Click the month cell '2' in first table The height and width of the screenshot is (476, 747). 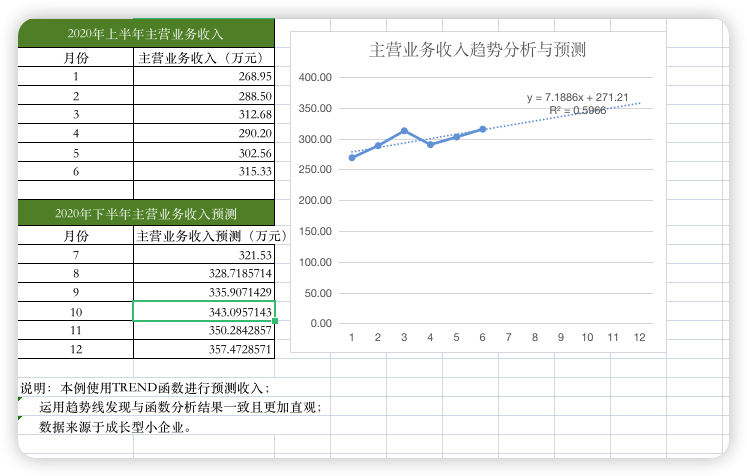tap(76, 95)
